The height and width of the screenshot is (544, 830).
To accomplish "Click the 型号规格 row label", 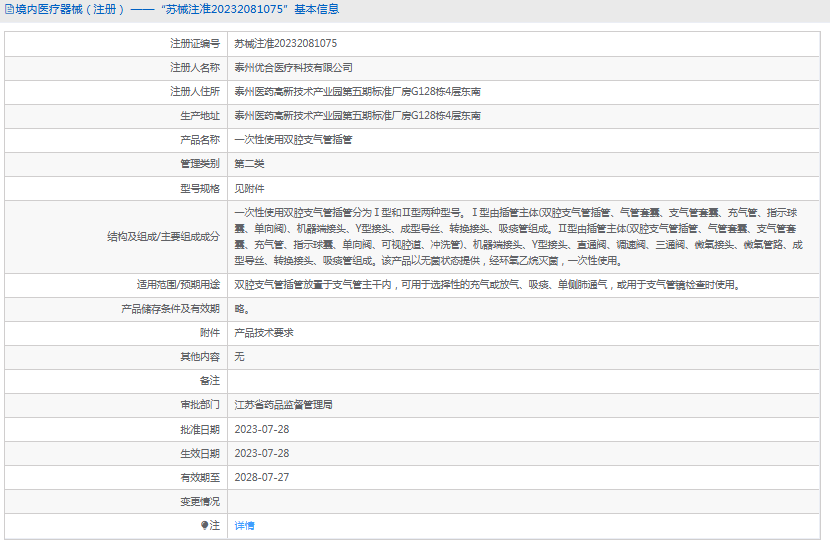I will (200, 188).
